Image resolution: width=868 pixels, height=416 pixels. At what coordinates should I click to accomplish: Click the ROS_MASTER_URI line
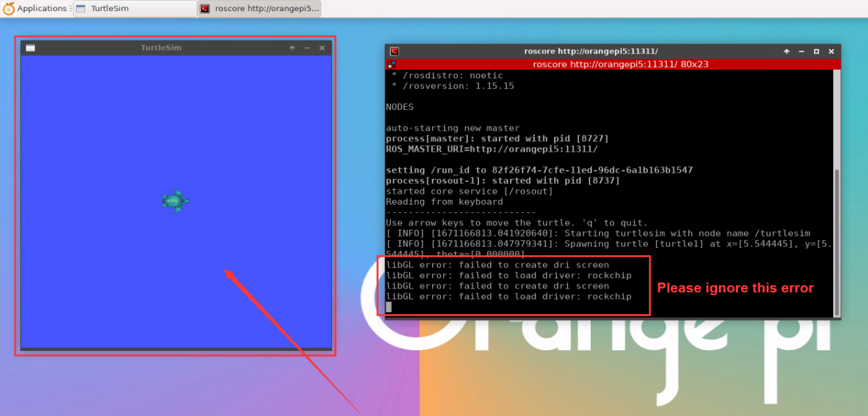point(491,149)
